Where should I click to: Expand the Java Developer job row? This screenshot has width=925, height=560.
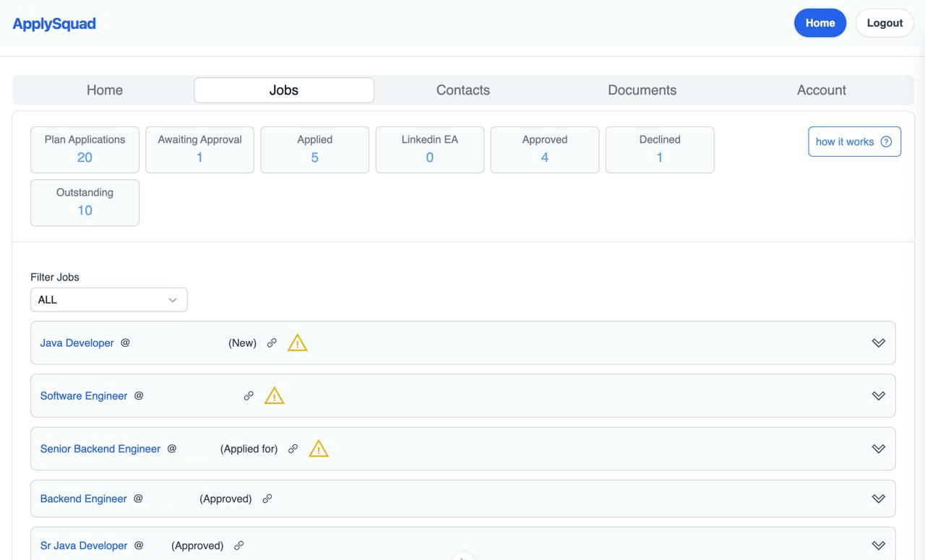tap(879, 343)
